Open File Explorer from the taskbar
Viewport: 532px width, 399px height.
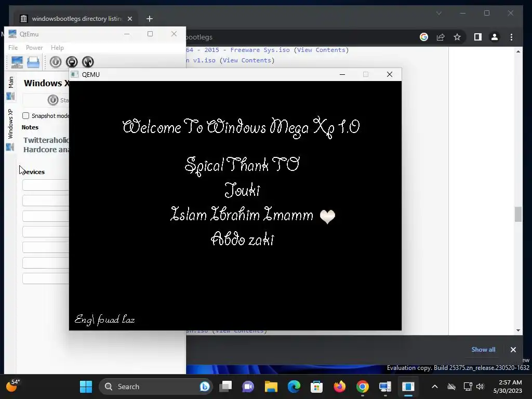point(271,387)
